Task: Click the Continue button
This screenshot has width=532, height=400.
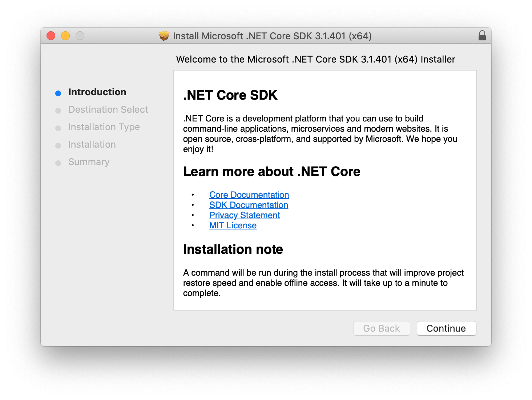Action: coord(446,328)
